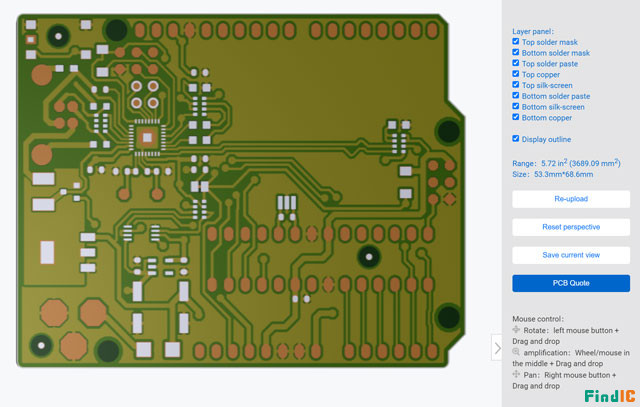640x407 pixels.
Task: Click the Size 53.3mm*68.6mm text
Action: (x=553, y=174)
